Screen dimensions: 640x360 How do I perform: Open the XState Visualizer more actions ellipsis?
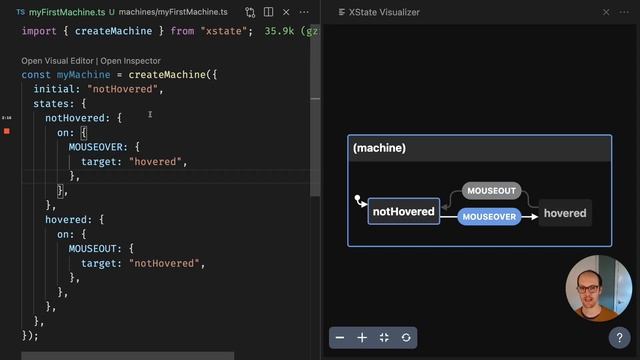click(624, 12)
